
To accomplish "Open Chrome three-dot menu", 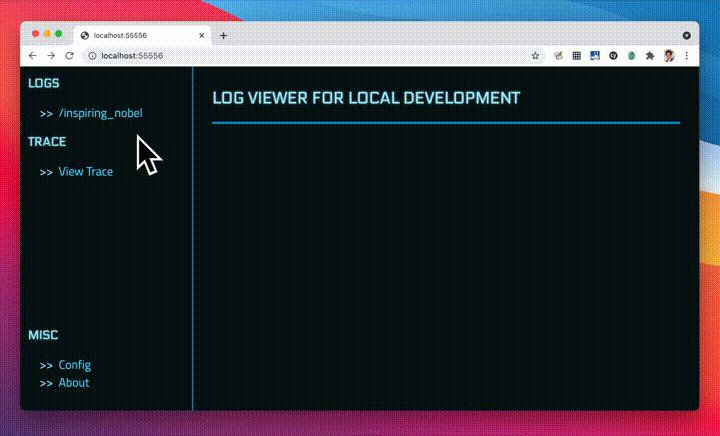I will pos(686,56).
